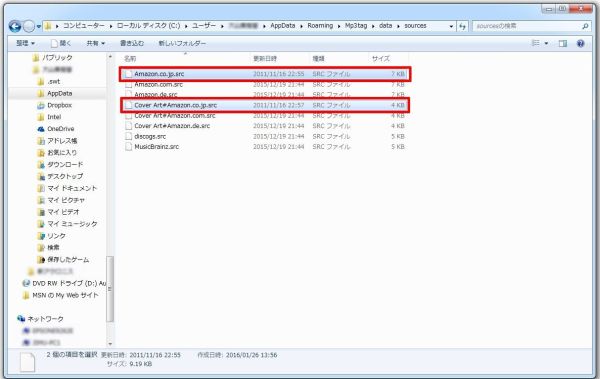
Task: Open デスクトップ in navigation tree
Action: coord(65,176)
